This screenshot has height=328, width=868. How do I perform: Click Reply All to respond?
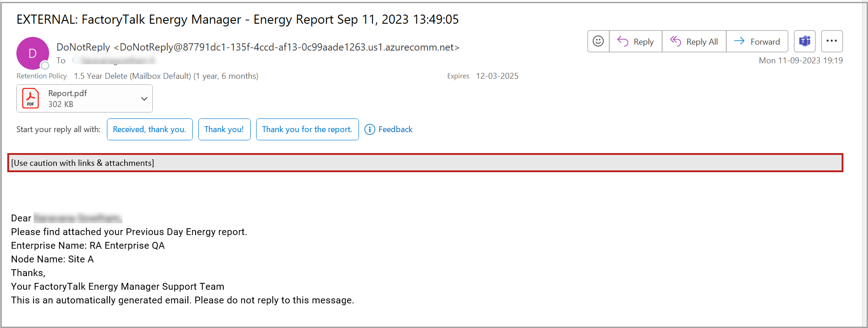[x=694, y=41]
